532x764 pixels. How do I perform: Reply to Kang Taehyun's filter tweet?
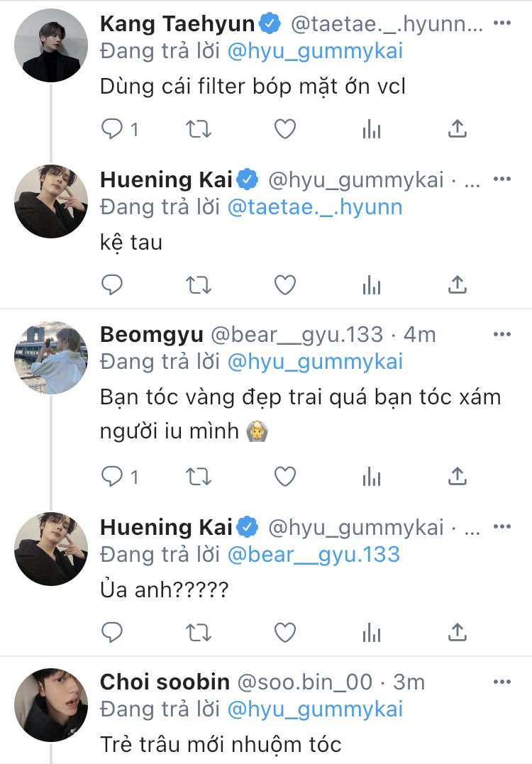coord(112,128)
